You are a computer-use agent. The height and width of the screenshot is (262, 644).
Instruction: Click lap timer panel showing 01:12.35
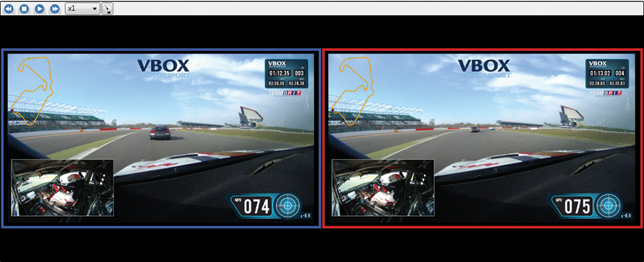pos(286,74)
